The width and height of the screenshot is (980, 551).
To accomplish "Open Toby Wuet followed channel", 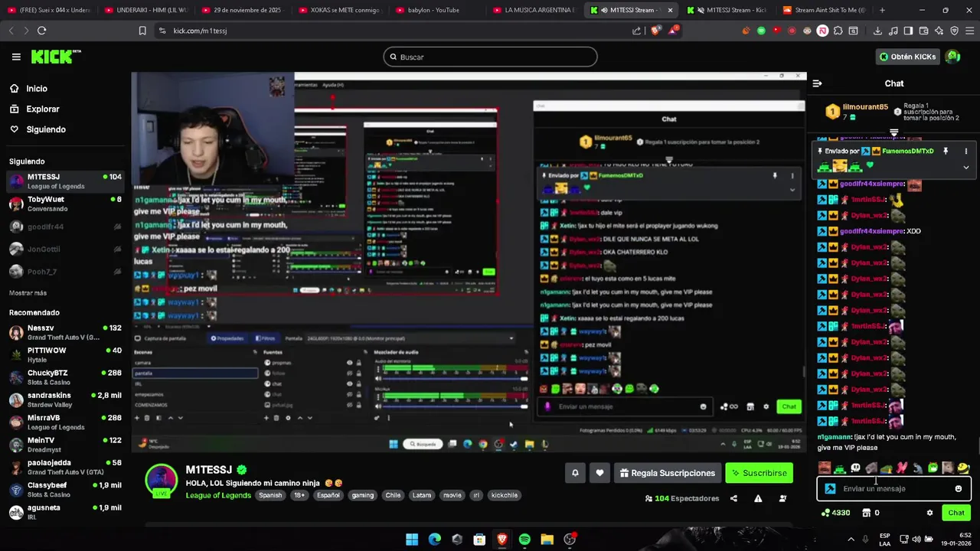I will point(65,204).
